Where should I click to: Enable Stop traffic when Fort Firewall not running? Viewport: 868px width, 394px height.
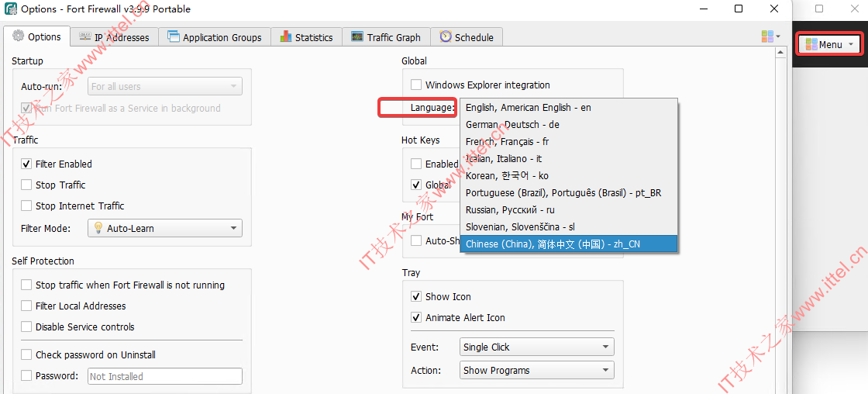[x=26, y=285]
